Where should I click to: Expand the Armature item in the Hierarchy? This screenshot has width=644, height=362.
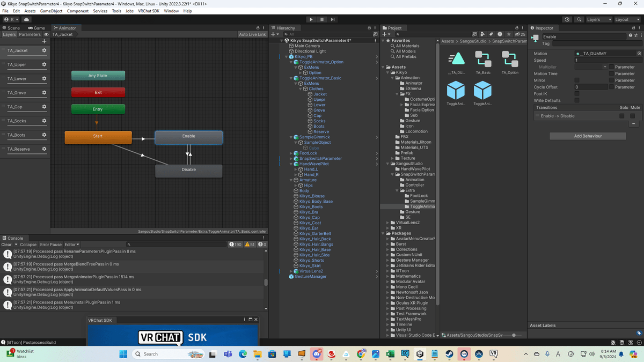(x=291, y=180)
